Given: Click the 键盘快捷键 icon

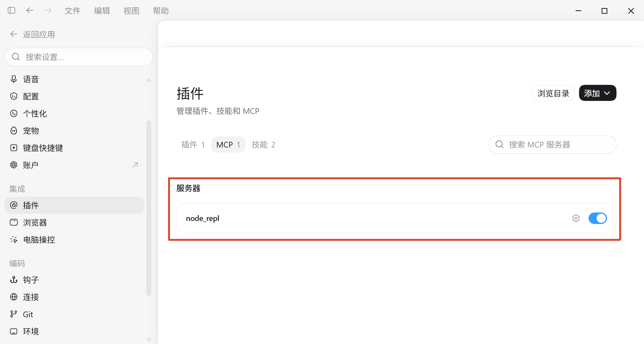Looking at the screenshot, I should 14,148.
